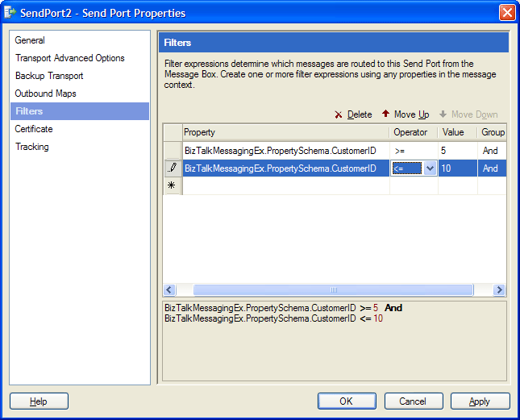Open Help for this dialog

pos(39,401)
